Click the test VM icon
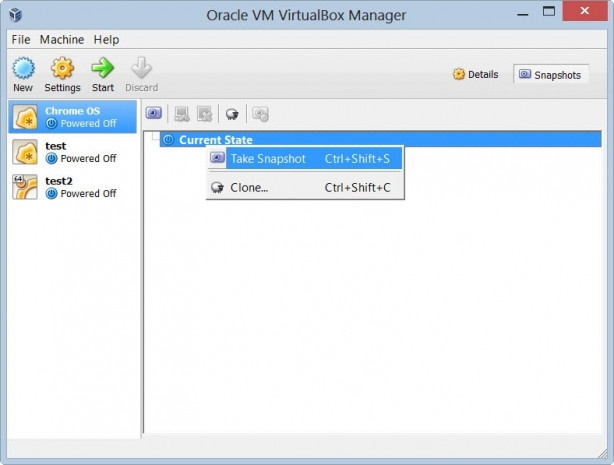Viewport: 614px width, 465px height. 25,152
